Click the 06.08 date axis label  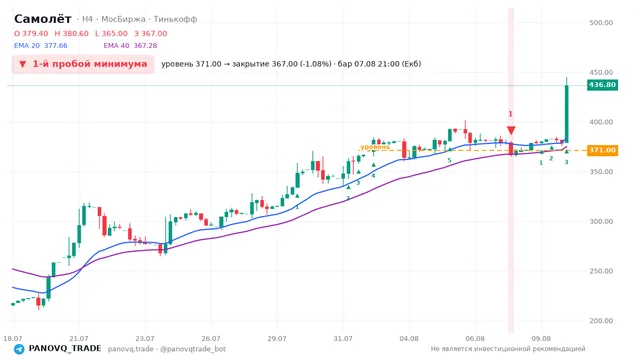475,339
